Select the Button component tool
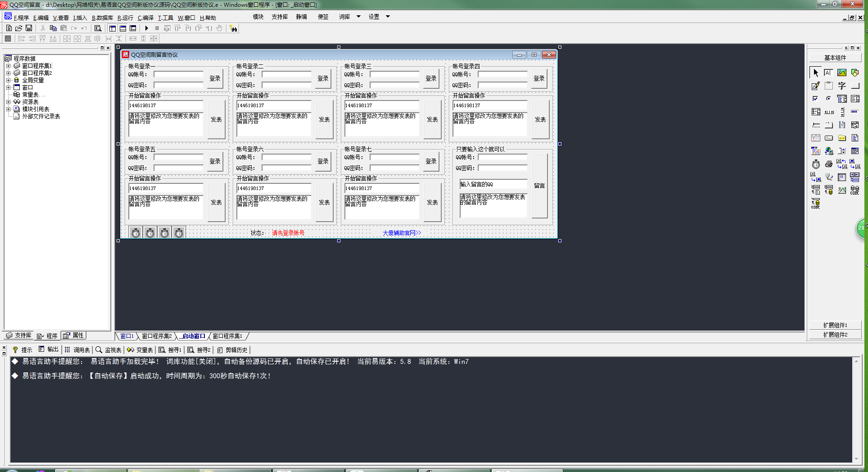The height and width of the screenshot is (472, 868). click(x=855, y=86)
